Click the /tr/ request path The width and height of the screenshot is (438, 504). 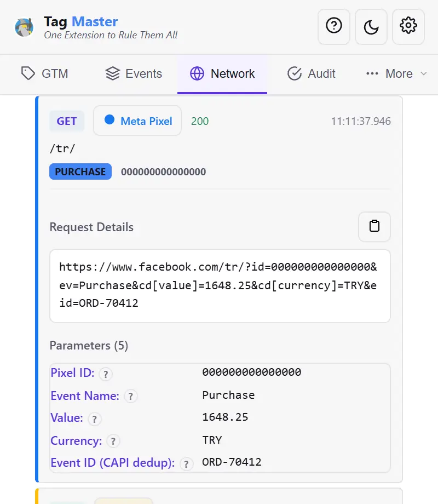tap(62, 148)
